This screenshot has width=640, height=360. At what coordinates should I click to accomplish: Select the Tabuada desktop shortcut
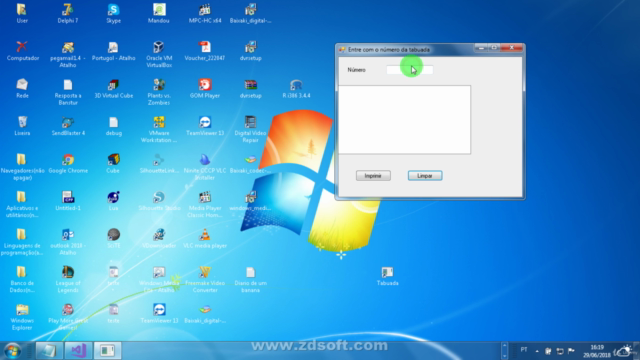tap(387, 276)
